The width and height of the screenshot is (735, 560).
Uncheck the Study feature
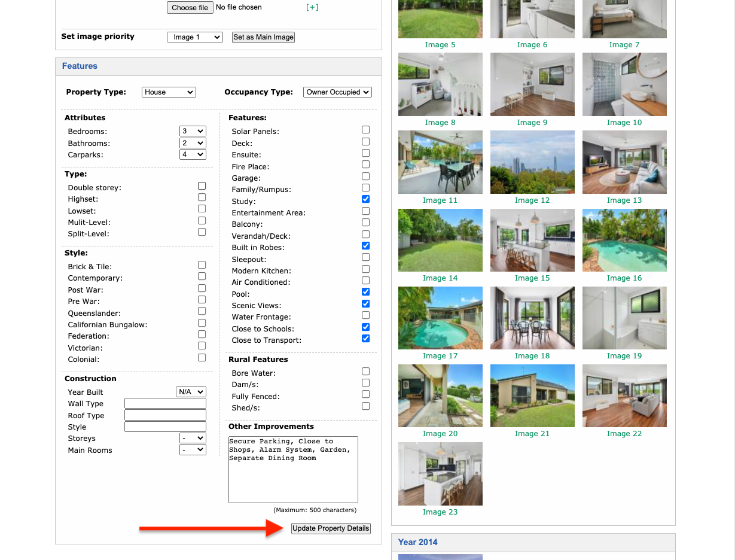tap(365, 199)
